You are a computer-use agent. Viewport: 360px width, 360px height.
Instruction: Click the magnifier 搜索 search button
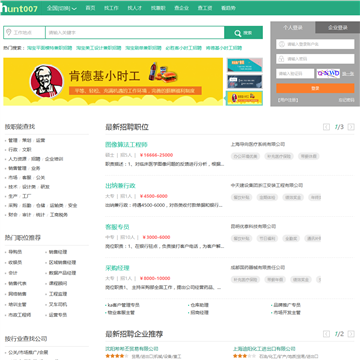click(243, 33)
